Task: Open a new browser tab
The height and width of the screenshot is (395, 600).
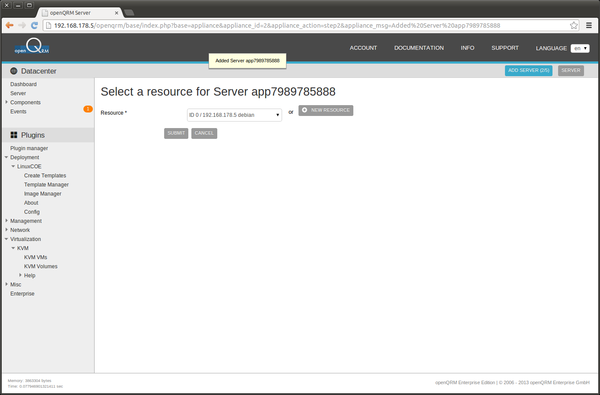Action: pyautogui.click(x=129, y=13)
